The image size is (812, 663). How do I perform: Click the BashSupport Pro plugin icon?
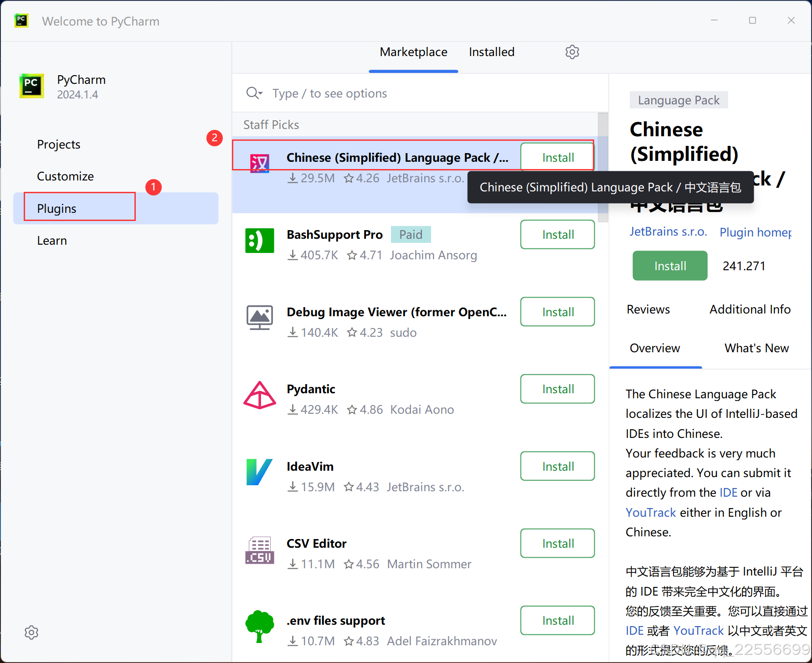click(x=260, y=241)
